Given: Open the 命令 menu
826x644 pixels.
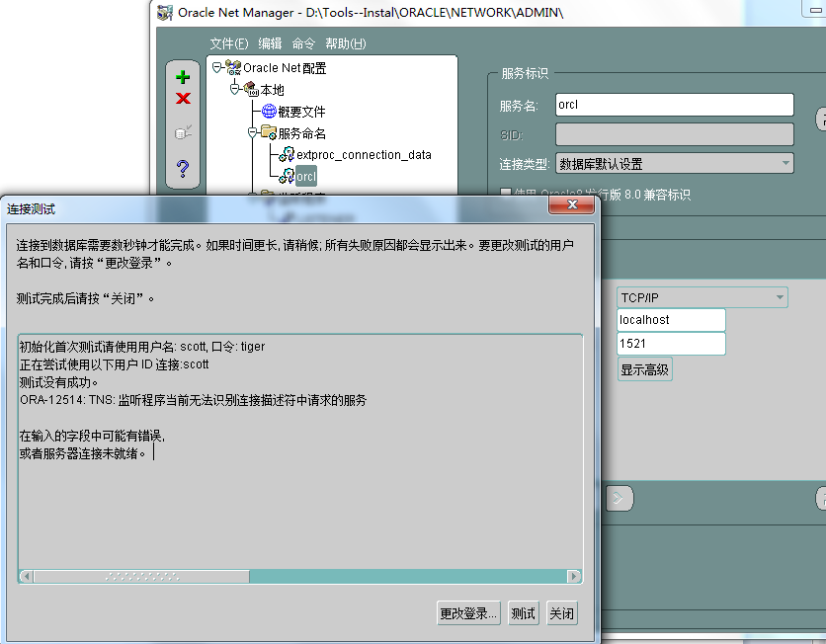Looking at the screenshot, I should [x=303, y=43].
